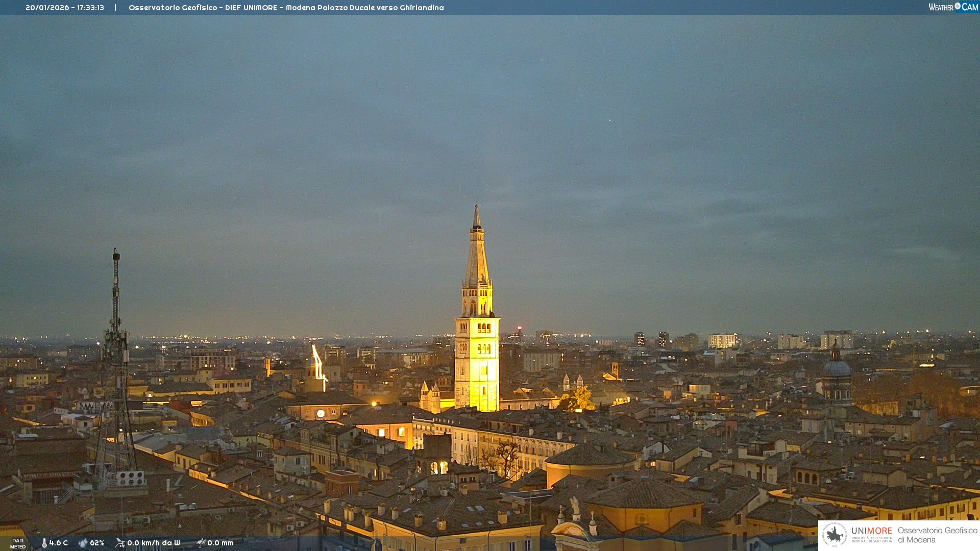The width and height of the screenshot is (980, 551).
Task: Click the WeatherCam logo
Action: point(953,7)
